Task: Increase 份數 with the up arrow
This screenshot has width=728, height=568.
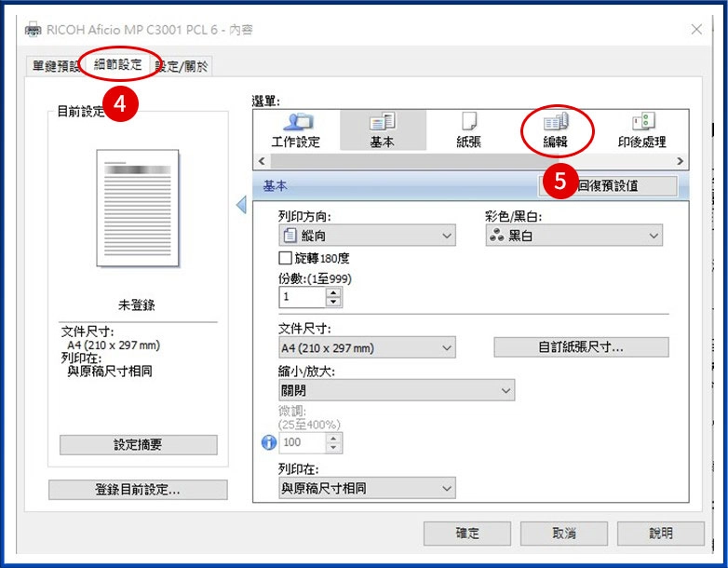Action: 333,292
